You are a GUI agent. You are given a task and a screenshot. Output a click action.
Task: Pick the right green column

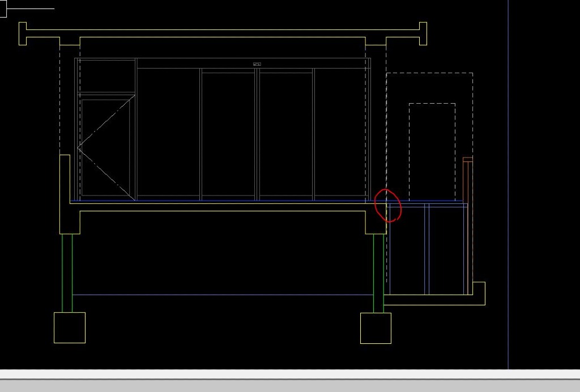click(x=378, y=272)
